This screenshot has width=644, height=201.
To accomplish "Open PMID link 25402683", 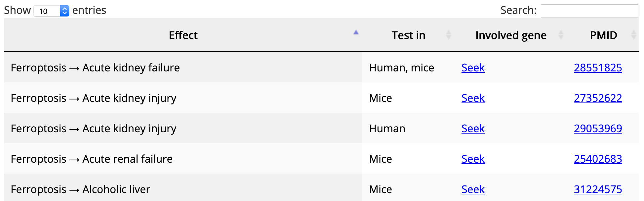I will pyautogui.click(x=598, y=159).
